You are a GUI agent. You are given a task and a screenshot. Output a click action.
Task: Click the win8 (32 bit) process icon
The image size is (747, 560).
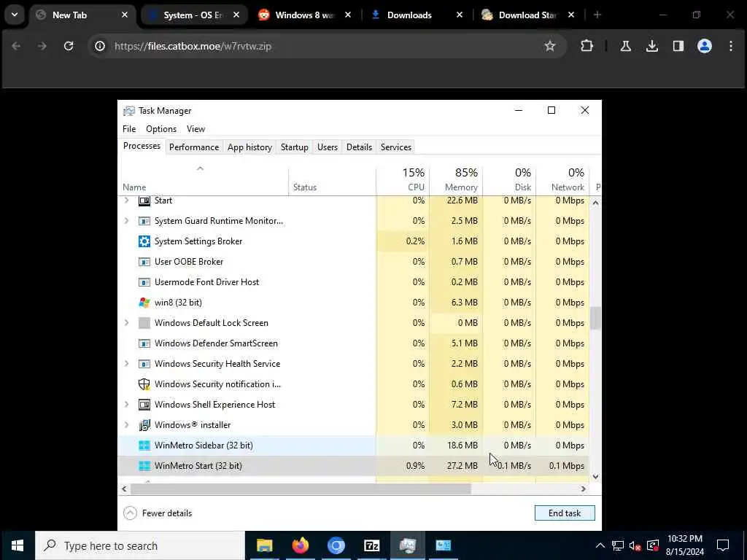[x=144, y=303]
